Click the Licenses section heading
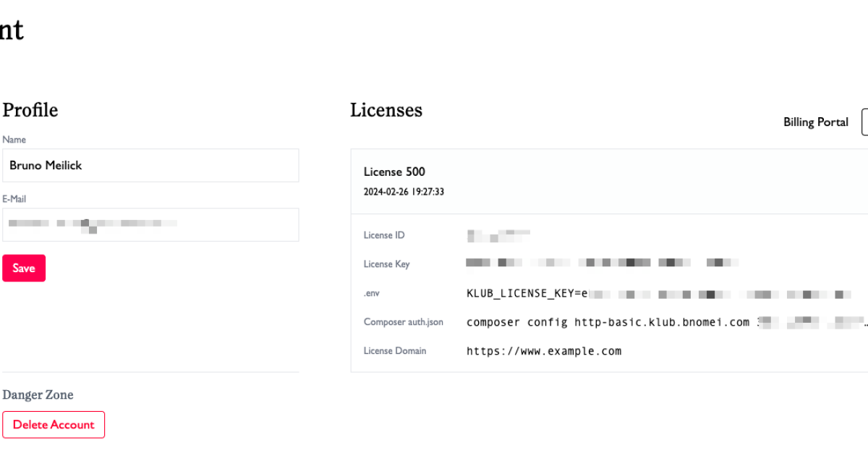Image resolution: width=868 pixels, height=456 pixels. pyautogui.click(x=386, y=110)
